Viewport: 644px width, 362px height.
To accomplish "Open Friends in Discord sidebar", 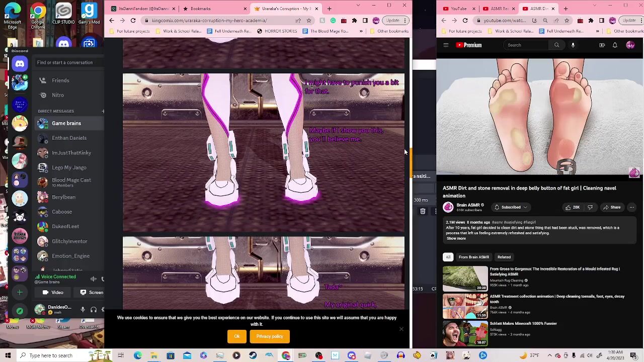I will coord(60,80).
